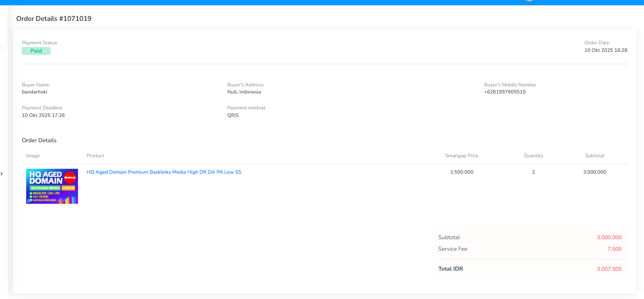Click the Order Details #1071019 page heading

(x=54, y=19)
